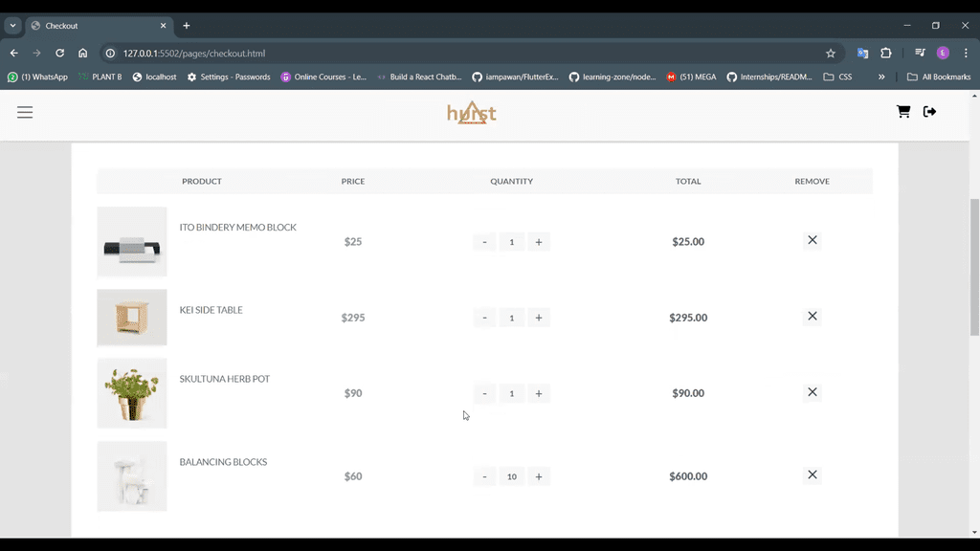Click the Kei Side Table quantity field

[511, 318]
